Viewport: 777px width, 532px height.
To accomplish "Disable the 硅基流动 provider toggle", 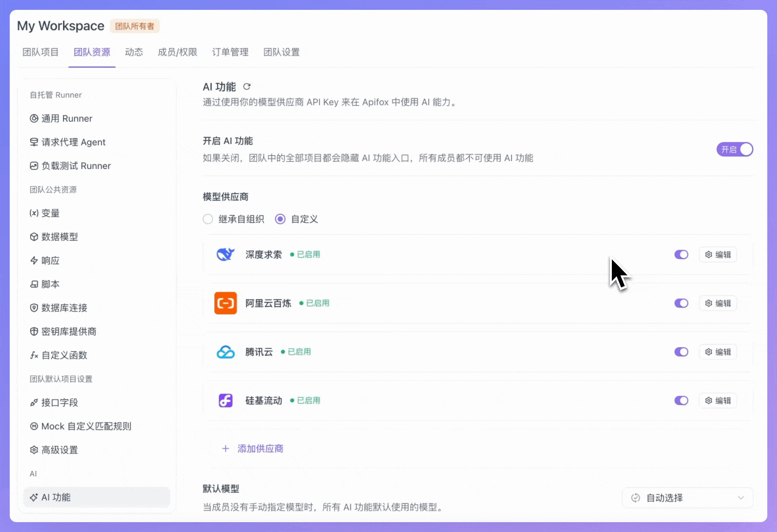I will click(x=681, y=400).
